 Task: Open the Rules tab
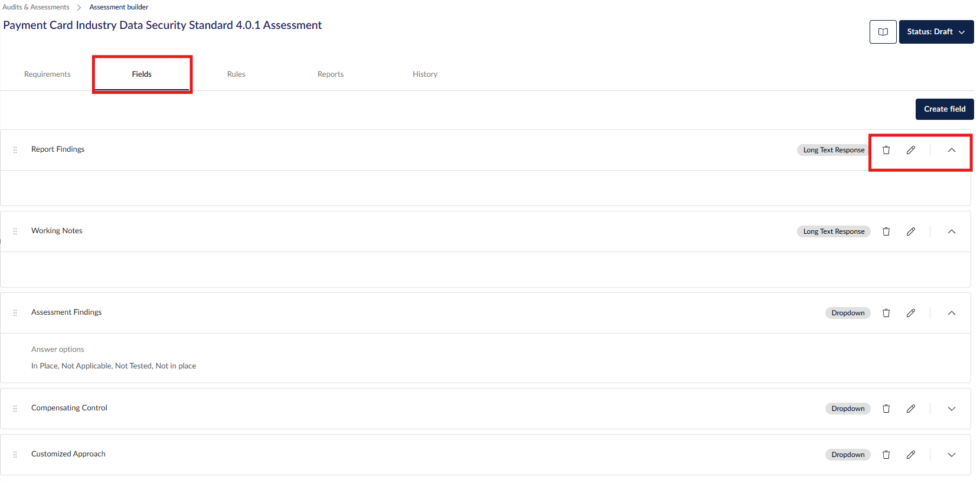236,74
